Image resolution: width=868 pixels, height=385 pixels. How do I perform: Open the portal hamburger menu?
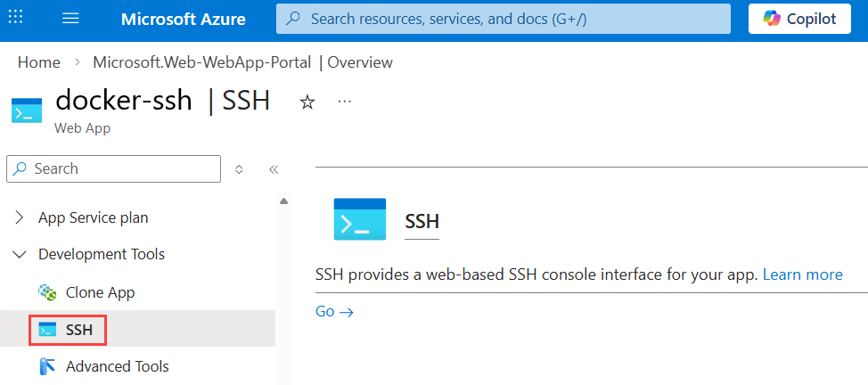tap(71, 19)
